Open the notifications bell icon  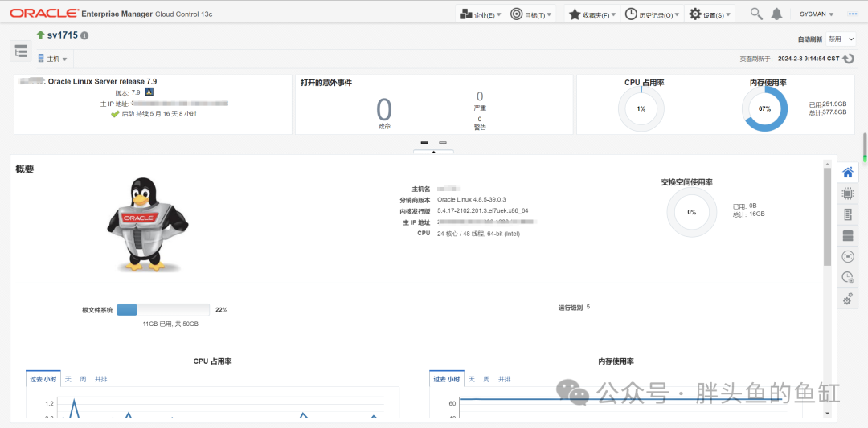point(776,14)
